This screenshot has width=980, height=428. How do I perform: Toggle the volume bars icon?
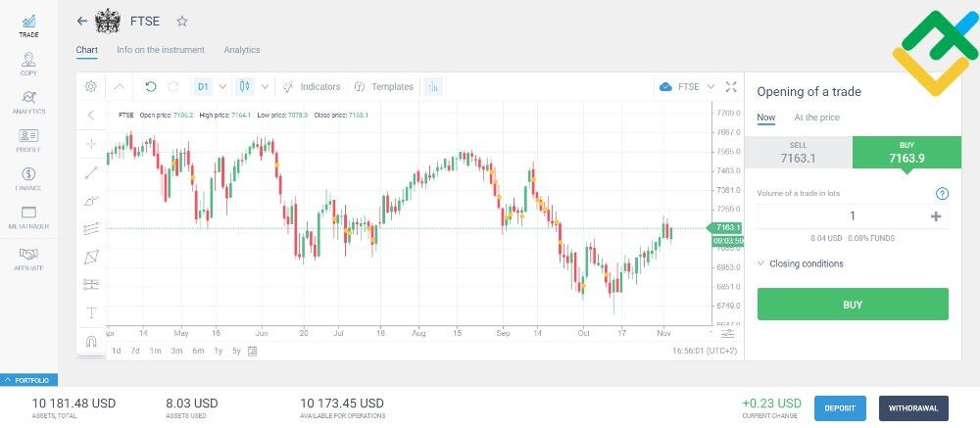(x=433, y=87)
